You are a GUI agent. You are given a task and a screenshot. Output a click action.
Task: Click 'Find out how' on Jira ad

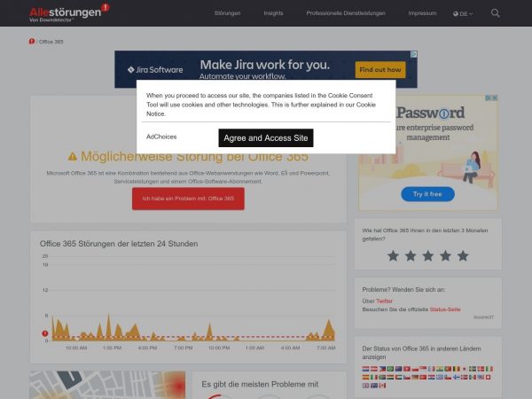coord(379,69)
